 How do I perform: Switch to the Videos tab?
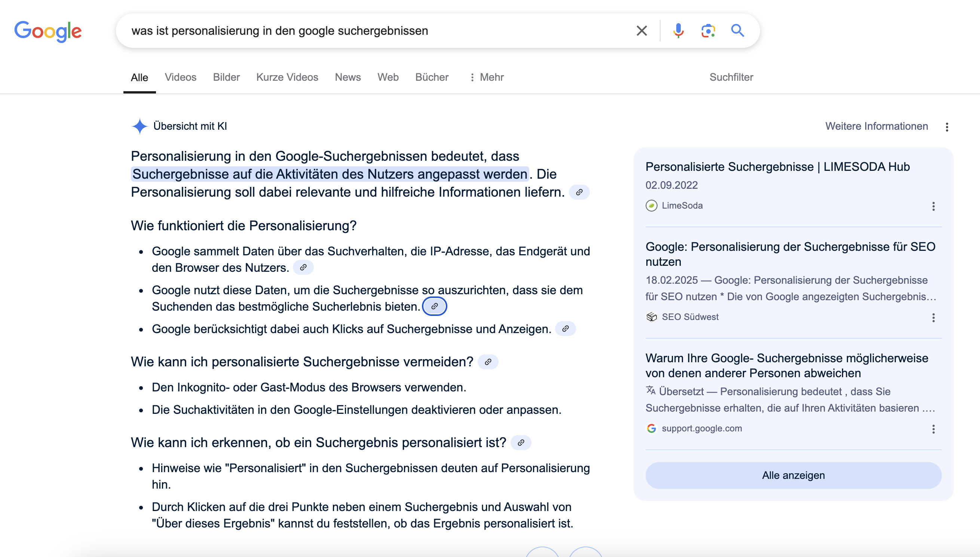coord(180,77)
